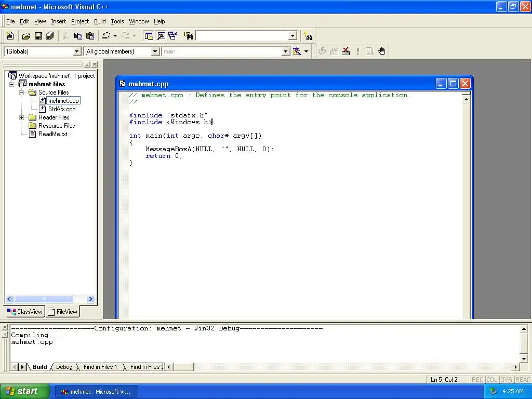
Task: Toggle the Output window icon
Action: 161,36
